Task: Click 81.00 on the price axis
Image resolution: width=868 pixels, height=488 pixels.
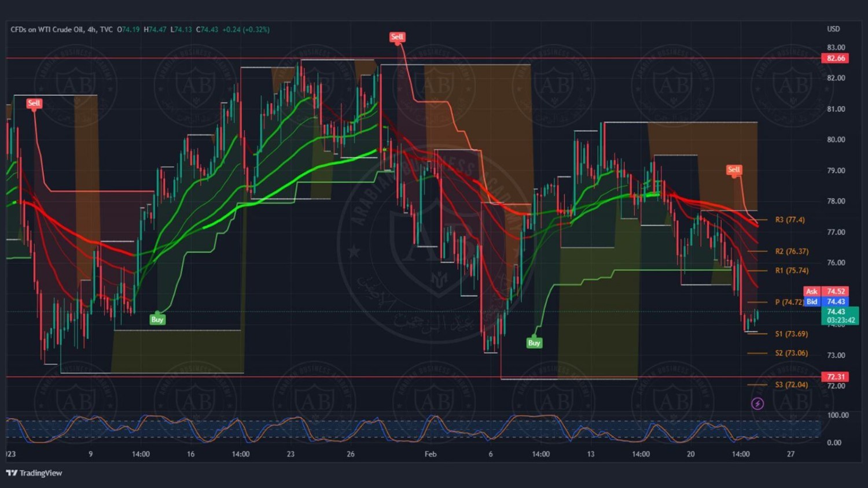Action: [836, 109]
